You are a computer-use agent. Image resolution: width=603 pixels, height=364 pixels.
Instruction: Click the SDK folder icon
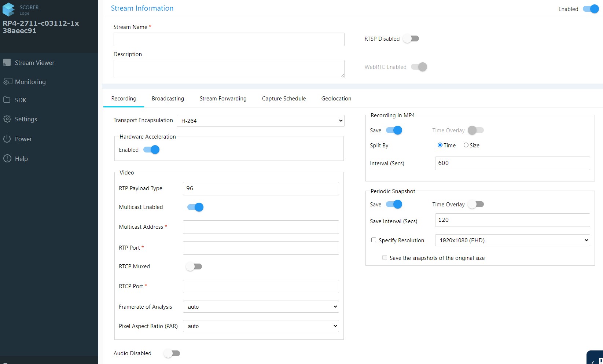tap(7, 100)
